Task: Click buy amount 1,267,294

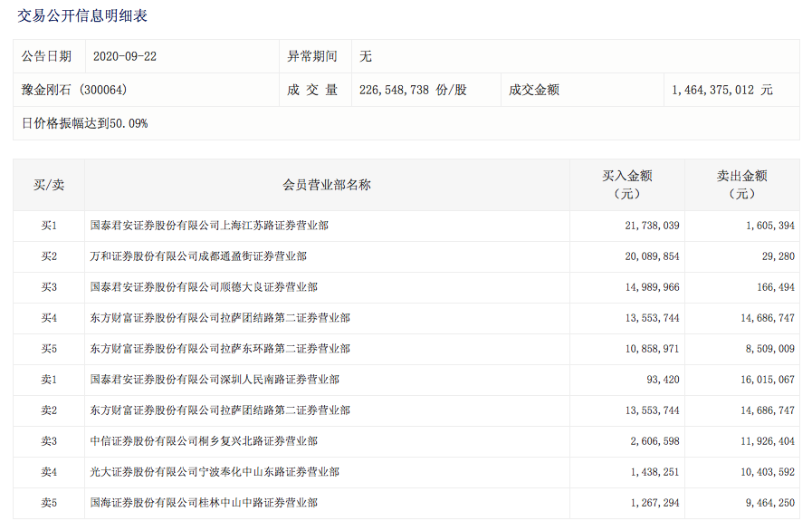Action: point(655,504)
